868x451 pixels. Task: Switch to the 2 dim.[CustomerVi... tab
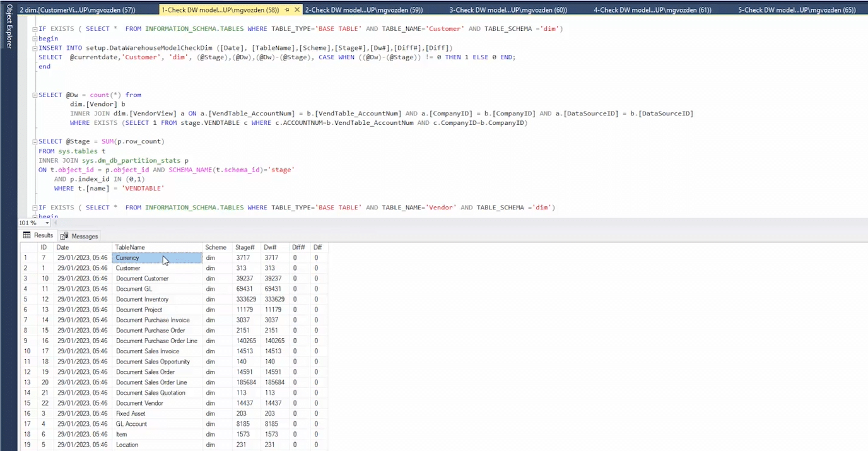[x=78, y=10]
